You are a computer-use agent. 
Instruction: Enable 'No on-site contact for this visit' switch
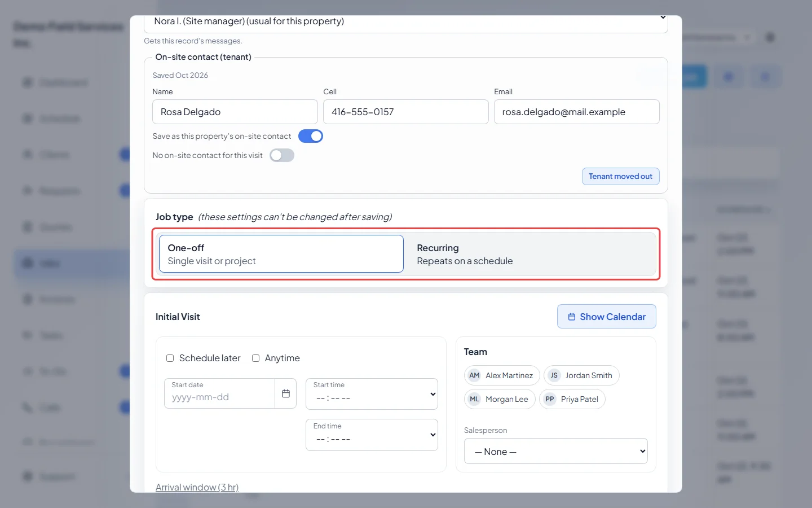(x=282, y=155)
